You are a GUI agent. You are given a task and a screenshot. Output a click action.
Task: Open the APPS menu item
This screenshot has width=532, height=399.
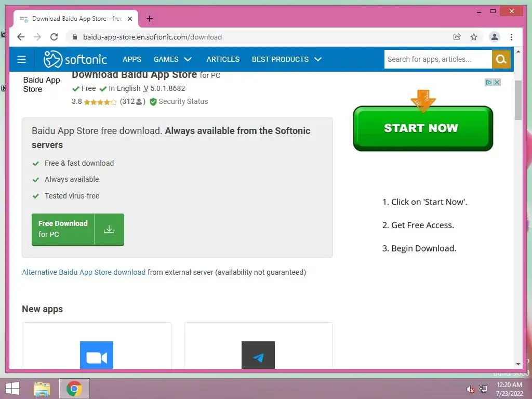point(132,59)
